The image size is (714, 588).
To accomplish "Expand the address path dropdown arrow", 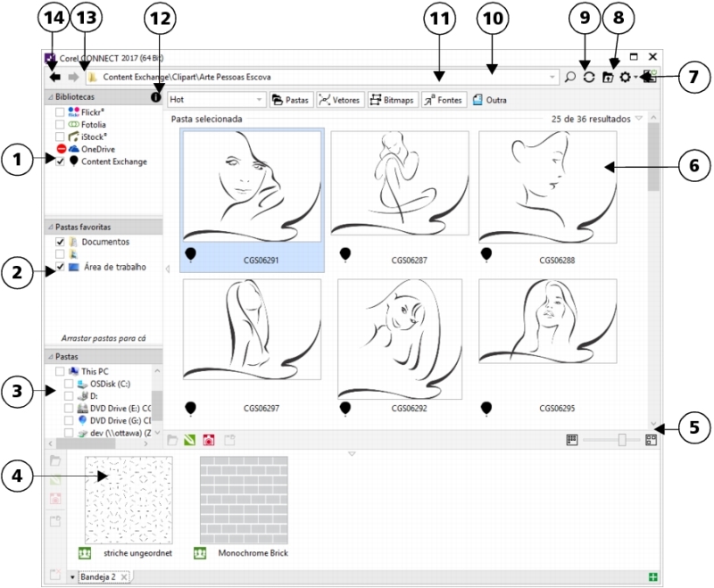I will (x=553, y=78).
